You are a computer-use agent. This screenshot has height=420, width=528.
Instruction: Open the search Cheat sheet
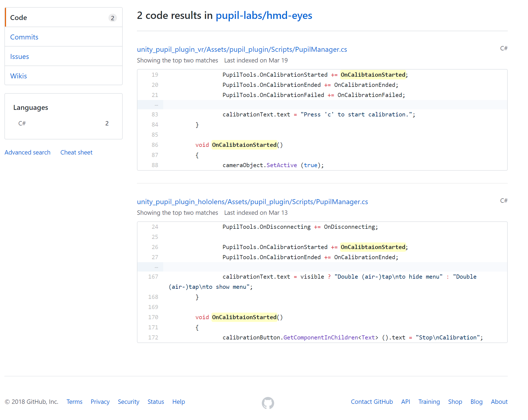[76, 152]
